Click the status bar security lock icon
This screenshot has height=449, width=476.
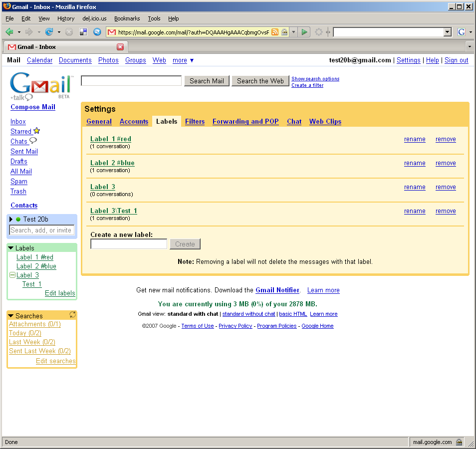[460, 442]
